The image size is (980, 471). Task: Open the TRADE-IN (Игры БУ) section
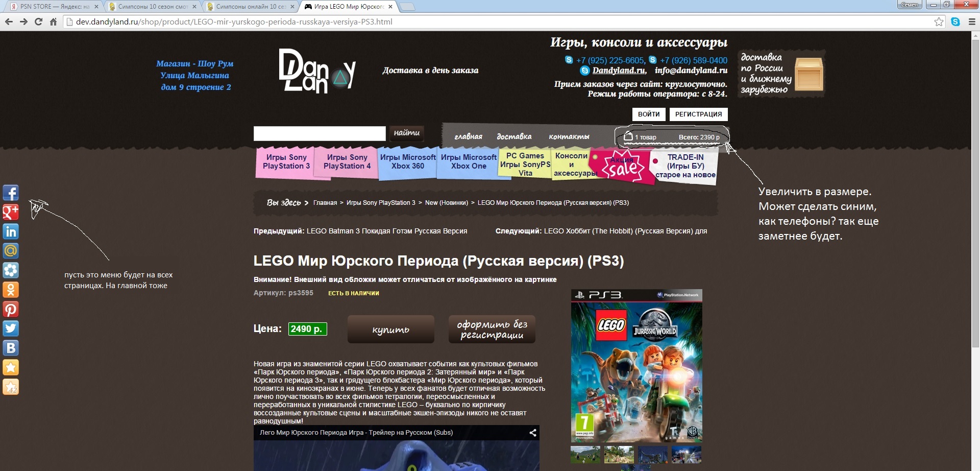click(x=685, y=166)
